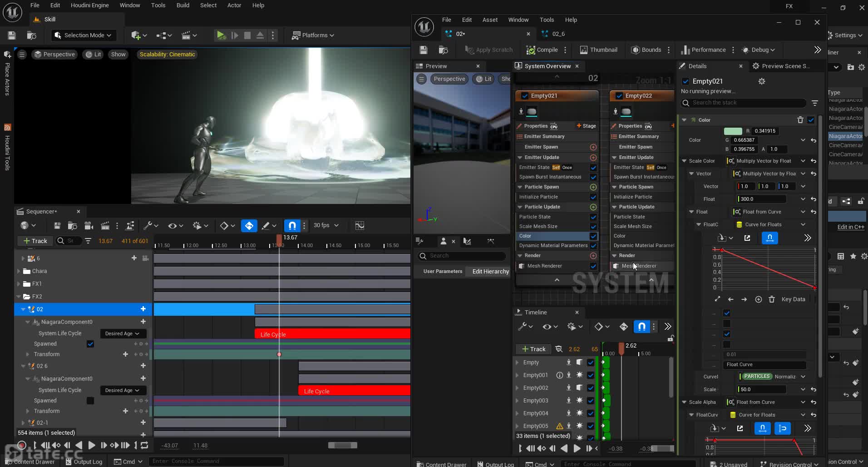Viewport: 868px width, 467px height.
Task: Click the Sequencer play forward button
Action: coord(91,446)
